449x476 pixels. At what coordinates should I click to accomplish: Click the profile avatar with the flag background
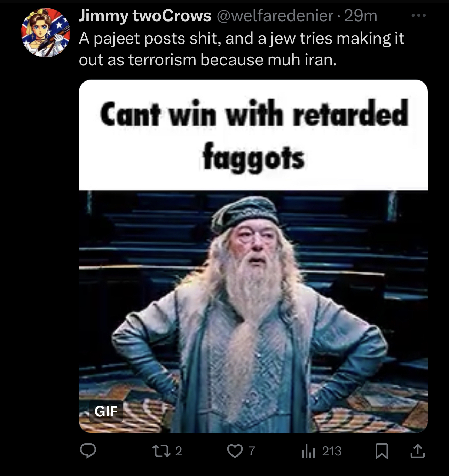click(x=46, y=33)
